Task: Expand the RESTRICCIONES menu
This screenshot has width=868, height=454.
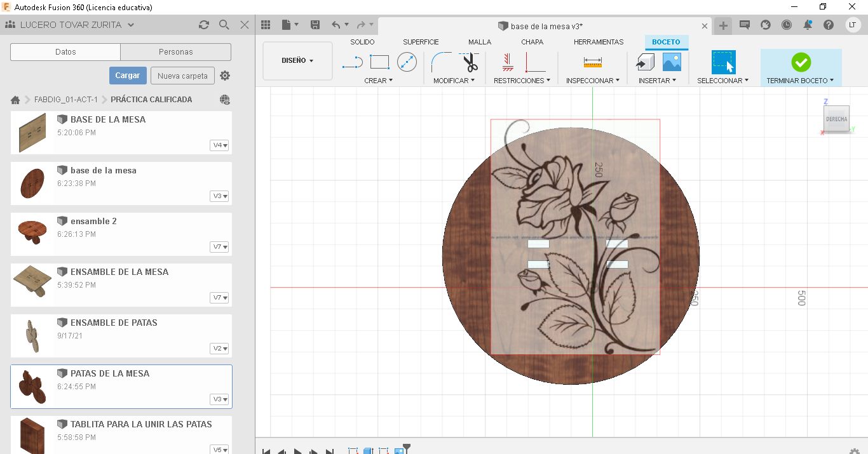Action: (x=522, y=81)
